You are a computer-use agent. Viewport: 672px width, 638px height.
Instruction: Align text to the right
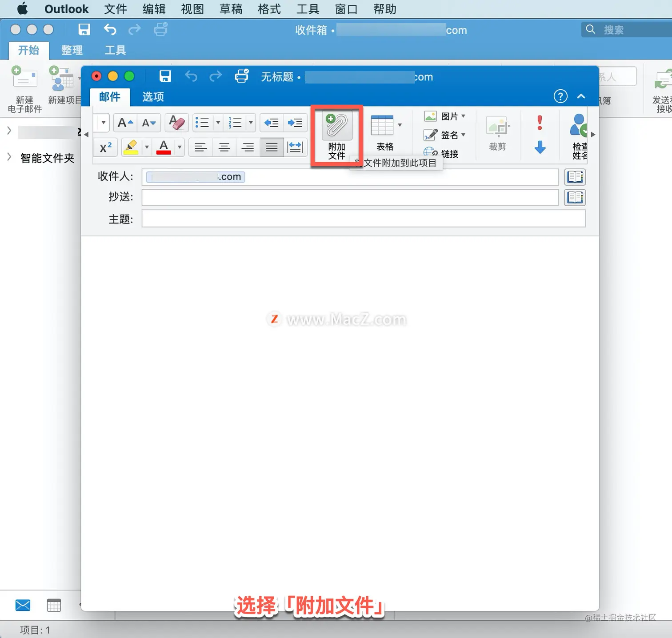[248, 148]
